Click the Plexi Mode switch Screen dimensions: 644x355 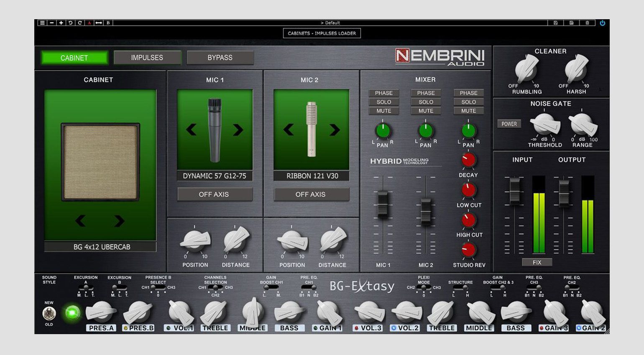[423, 288]
